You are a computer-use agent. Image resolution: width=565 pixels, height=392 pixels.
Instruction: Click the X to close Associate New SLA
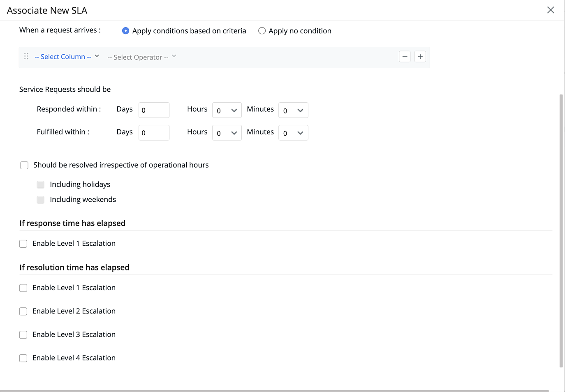click(x=551, y=10)
